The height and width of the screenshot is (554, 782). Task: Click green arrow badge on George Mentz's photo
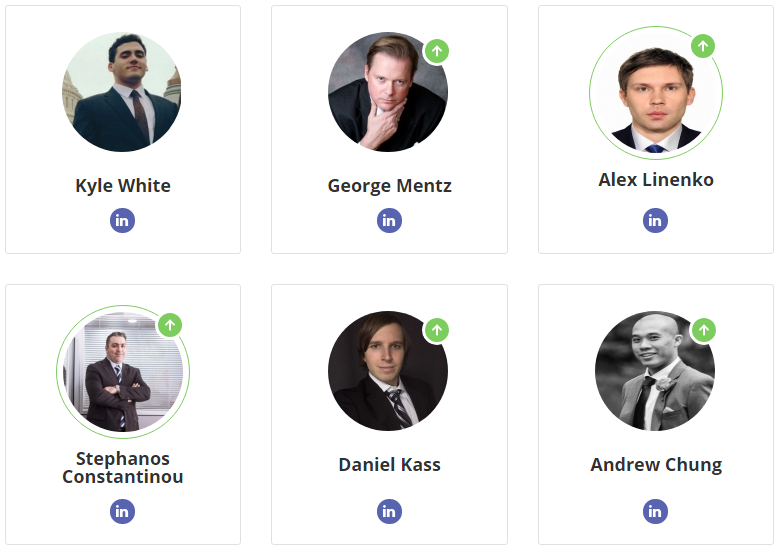(x=436, y=51)
